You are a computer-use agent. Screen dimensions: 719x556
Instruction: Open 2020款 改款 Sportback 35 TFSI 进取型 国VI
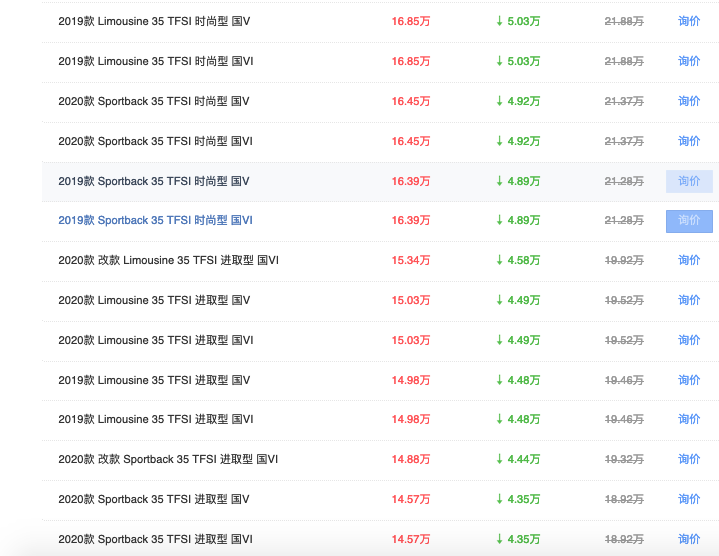click(168, 459)
